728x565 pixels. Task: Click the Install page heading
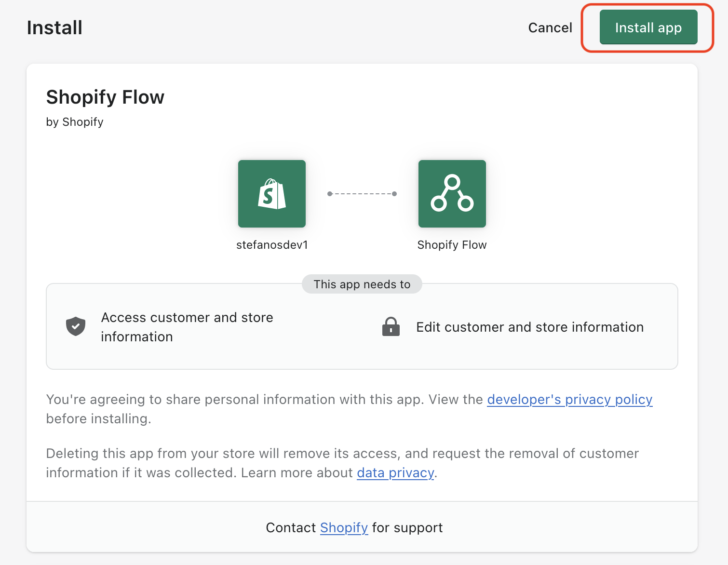coord(54,28)
